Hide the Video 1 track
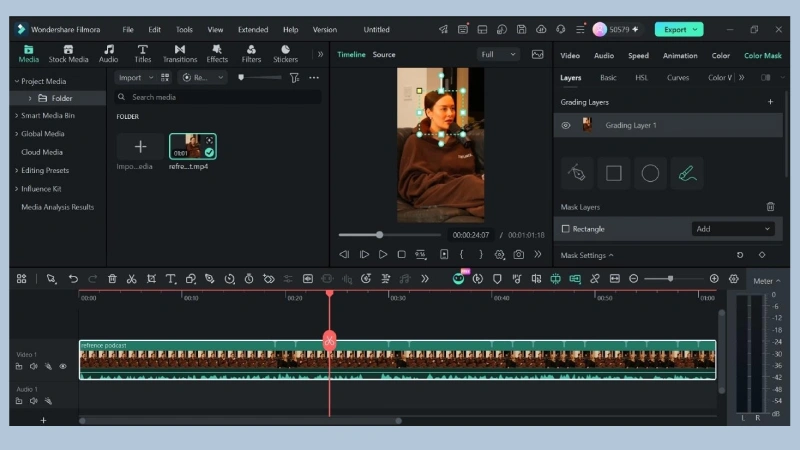Image resolution: width=800 pixels, height=450 pixels. (x=63, y=366)
